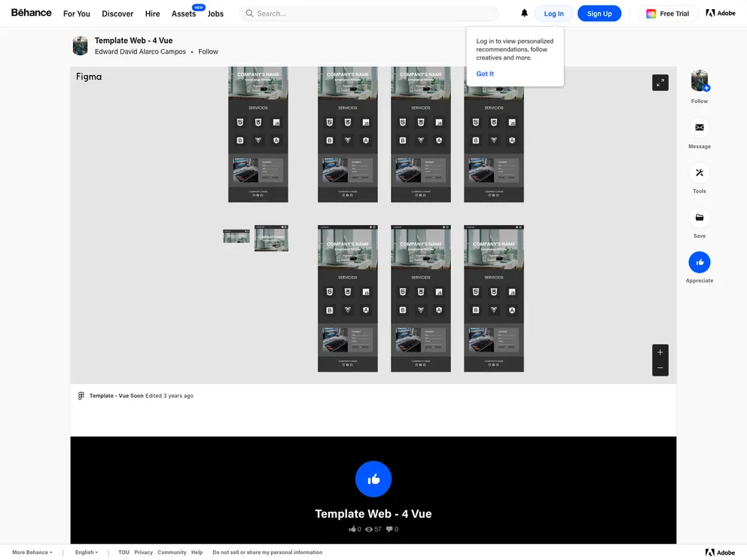
Task: Open the More Behance dropdown
Action: (32, 552)
